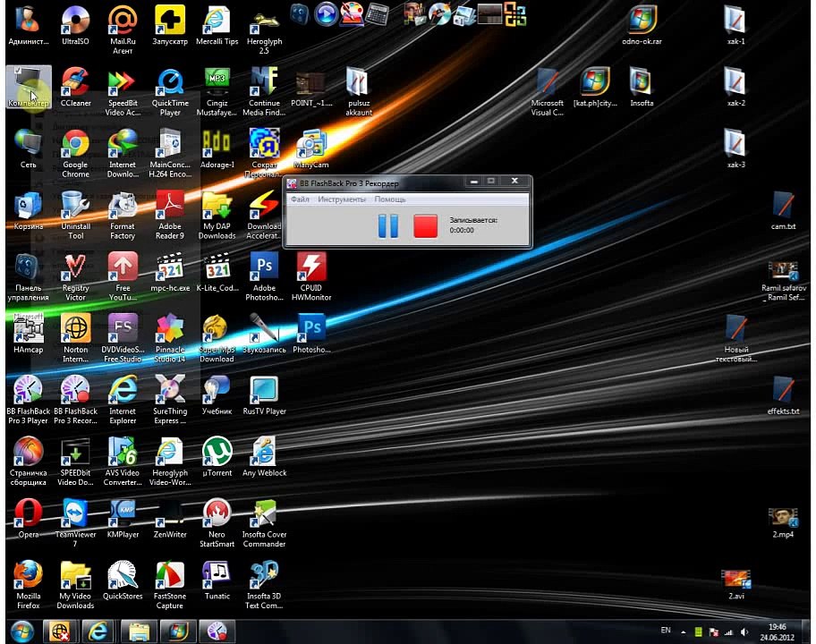Stop the recording with the red button
This screenshot has width=816, height=644.
(425, 226)
